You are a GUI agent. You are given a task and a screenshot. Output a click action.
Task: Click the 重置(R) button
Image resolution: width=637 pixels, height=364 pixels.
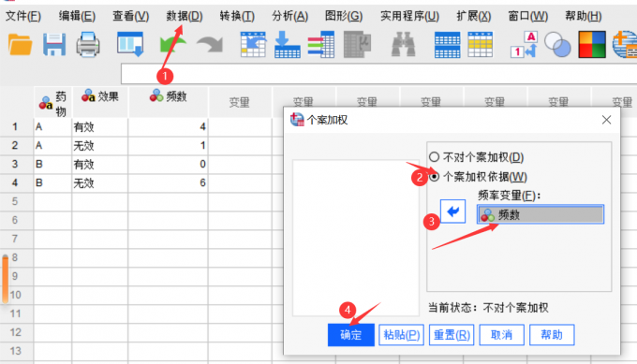452,335
